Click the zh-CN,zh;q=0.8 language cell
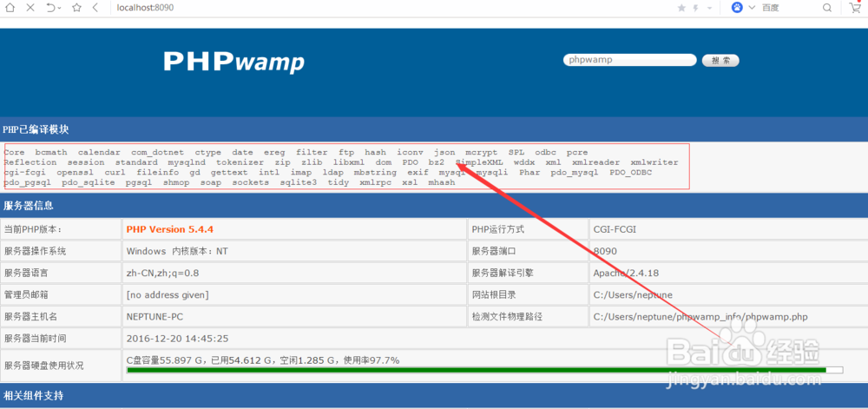The image size is (868, 409). (294, 273)
